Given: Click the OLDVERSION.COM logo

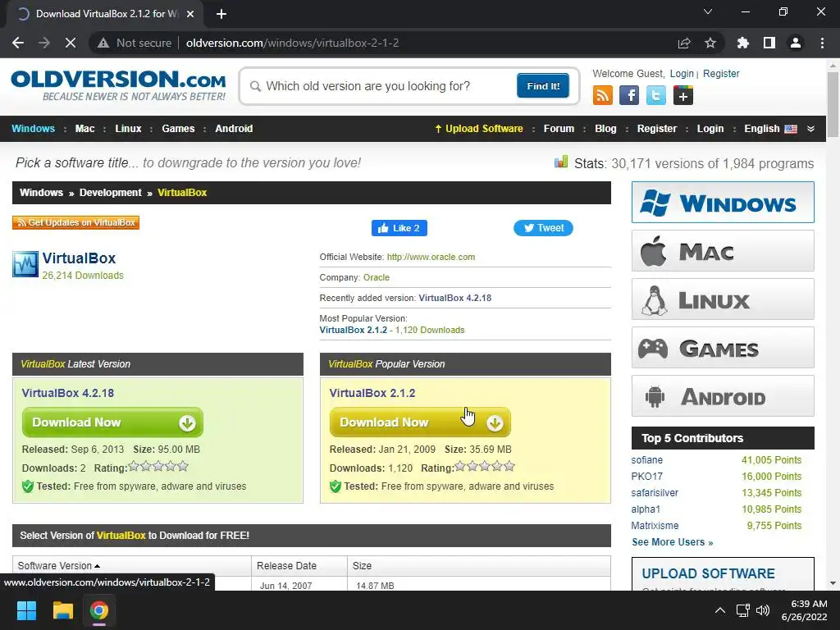Looking at the screenshot, I should 118,85.
